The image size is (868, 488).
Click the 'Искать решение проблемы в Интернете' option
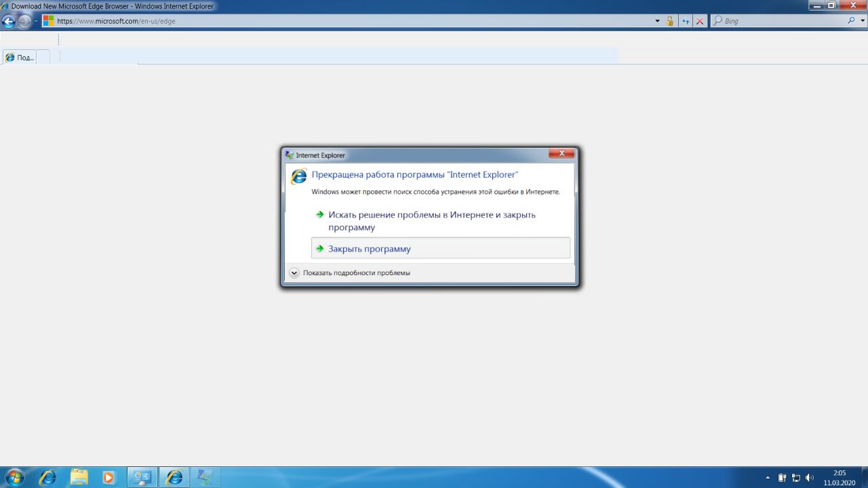[x=441, y=221]
